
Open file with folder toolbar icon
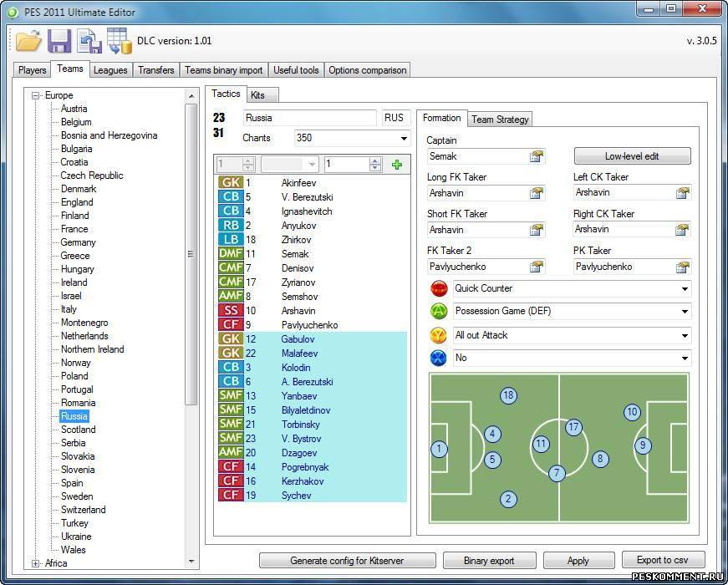[x=28, y=41]
